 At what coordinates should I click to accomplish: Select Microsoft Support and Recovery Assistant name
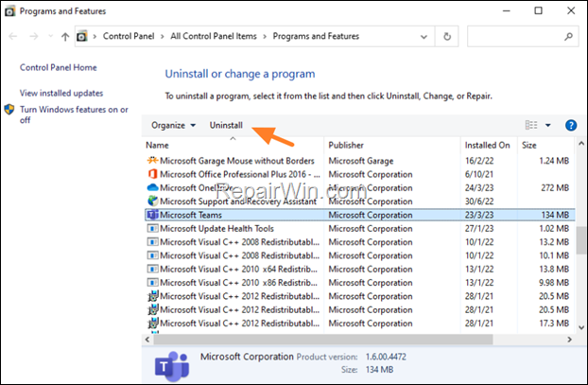(238, 201)
